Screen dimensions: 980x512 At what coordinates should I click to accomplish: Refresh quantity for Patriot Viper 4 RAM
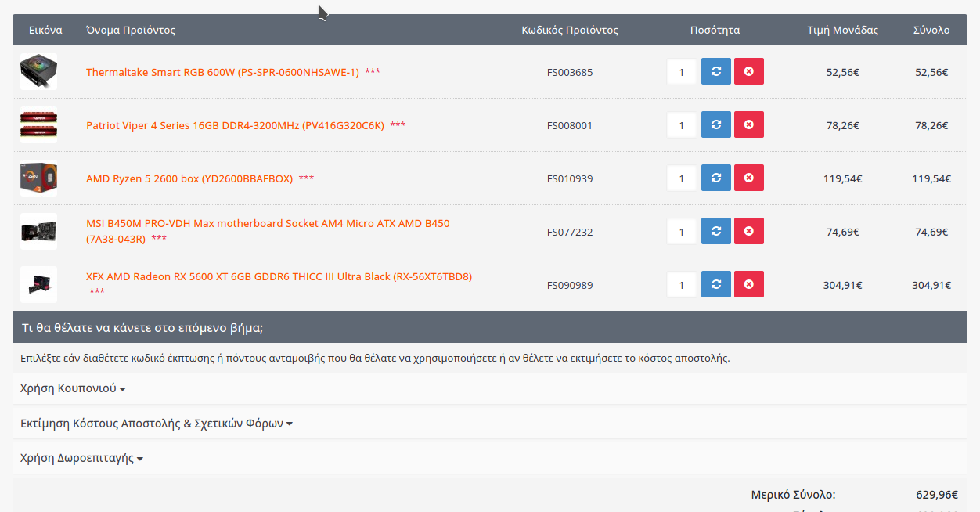(715, 124)
